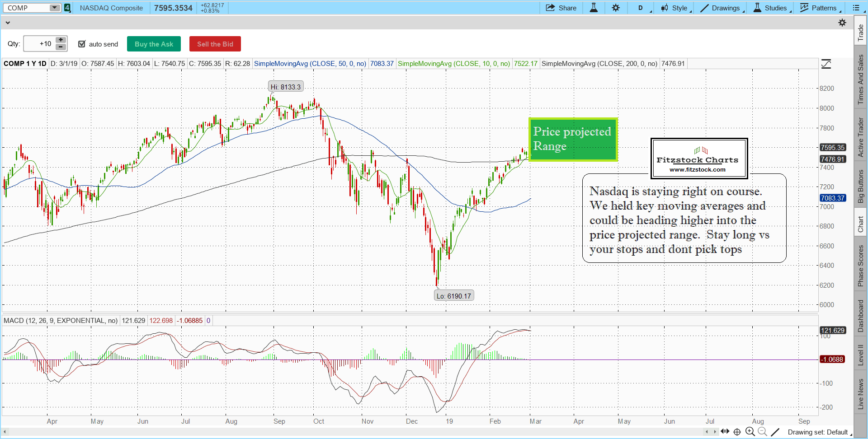Open the Drawing set Default dropdown
The image size is (868, 439).
click(x=819, y=432)
